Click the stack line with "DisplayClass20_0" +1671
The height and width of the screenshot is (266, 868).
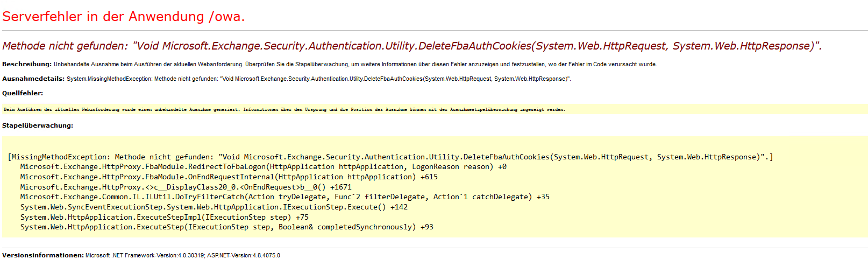pyautogui.click(x=186, y=187)
